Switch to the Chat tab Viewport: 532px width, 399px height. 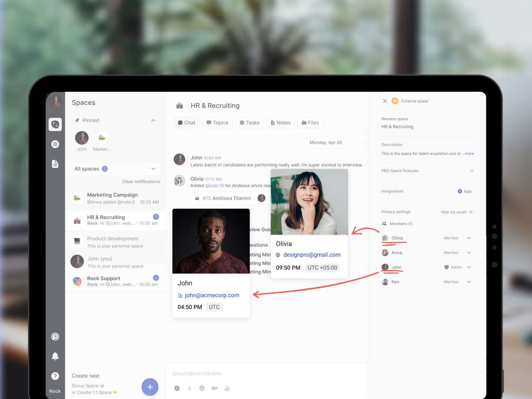pos(187,123)
